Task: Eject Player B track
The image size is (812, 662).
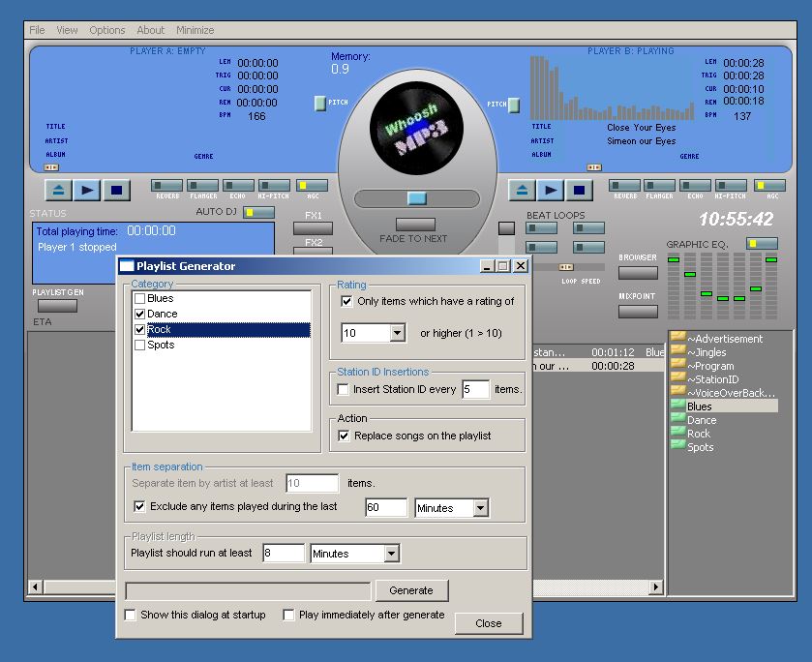Action: point(522,190)
